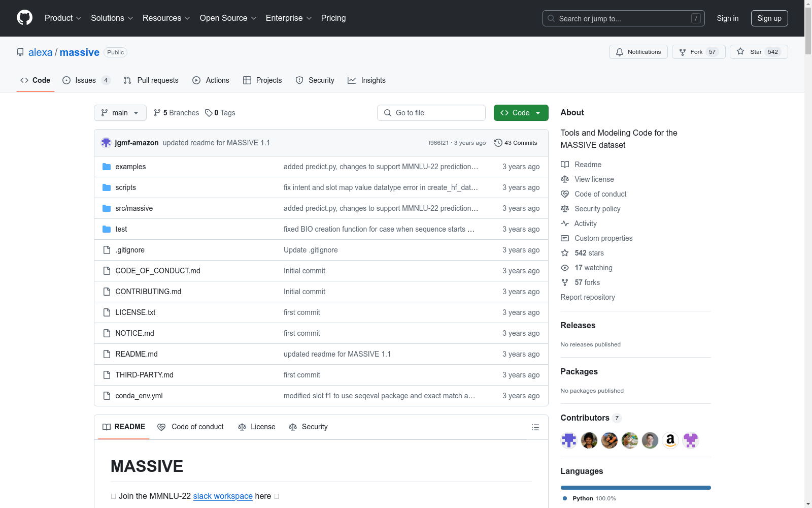
Task: Click the Amazon logo contributor avatar
Action: 670,440
